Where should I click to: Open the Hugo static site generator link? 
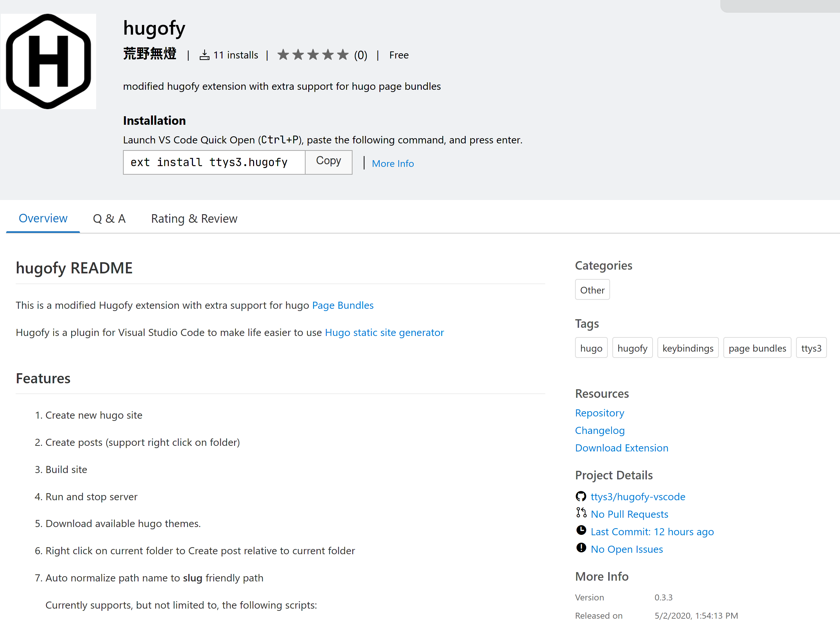384,332
